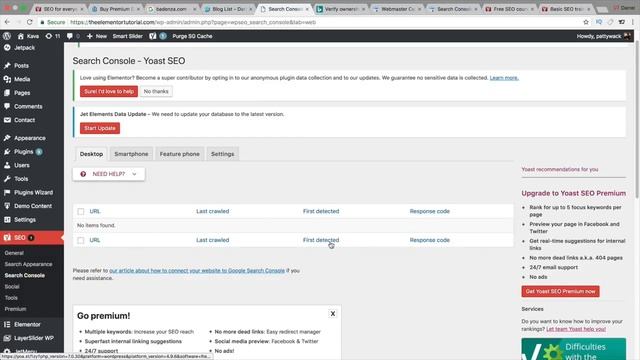Go to SEO Social submenu

pos(12,287)
